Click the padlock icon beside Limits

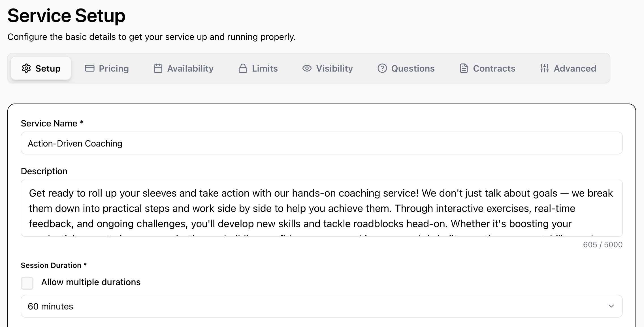(x=243, y=68)
